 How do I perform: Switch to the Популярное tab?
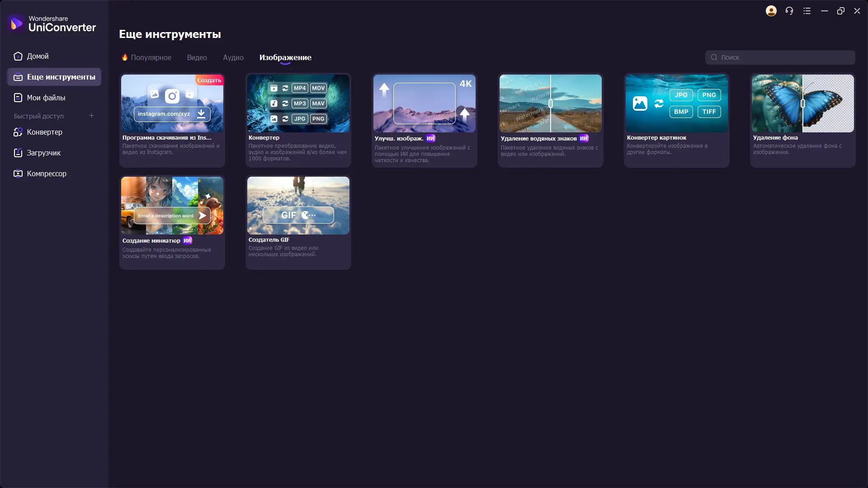(x=151, y=57)
